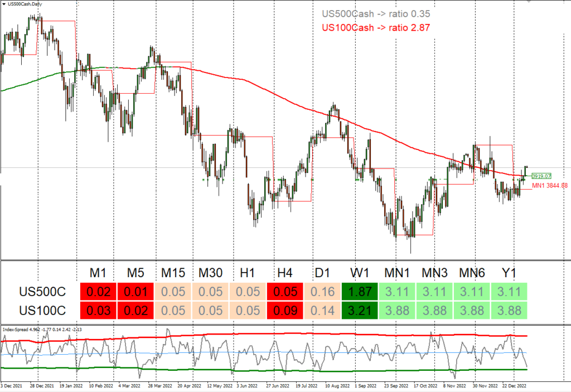Click the 28 Mar 2022 date label
This screenshot has width=571, height=392.
tap(160, 386)
